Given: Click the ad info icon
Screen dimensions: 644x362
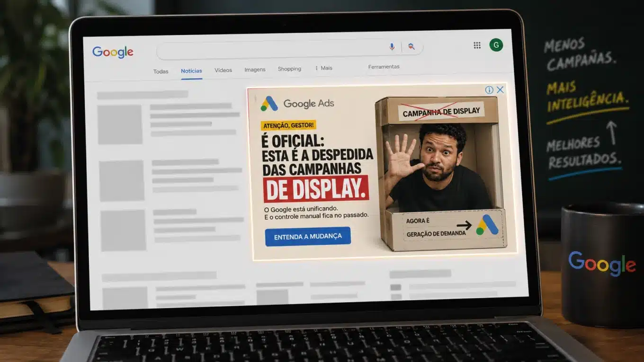Looking at the screenshot, I should coord(489,90).
